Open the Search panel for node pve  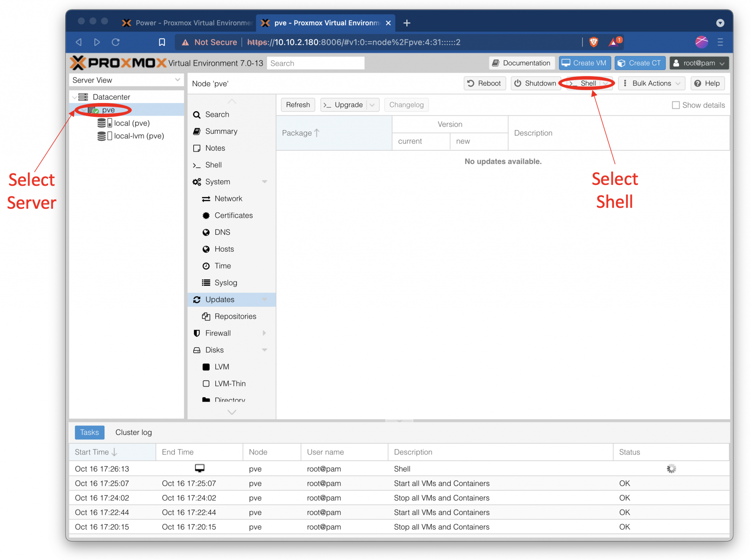tap(217, 114)
